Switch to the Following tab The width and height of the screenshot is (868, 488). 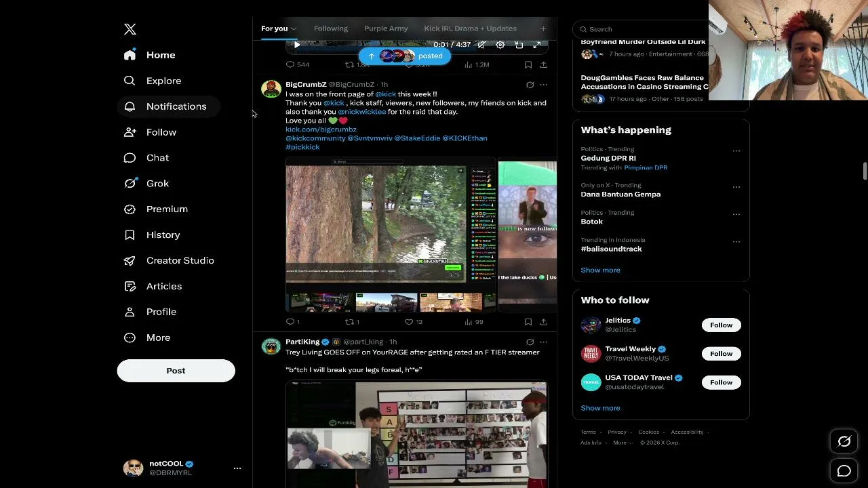pyautogui.click(x=331, y=28)
